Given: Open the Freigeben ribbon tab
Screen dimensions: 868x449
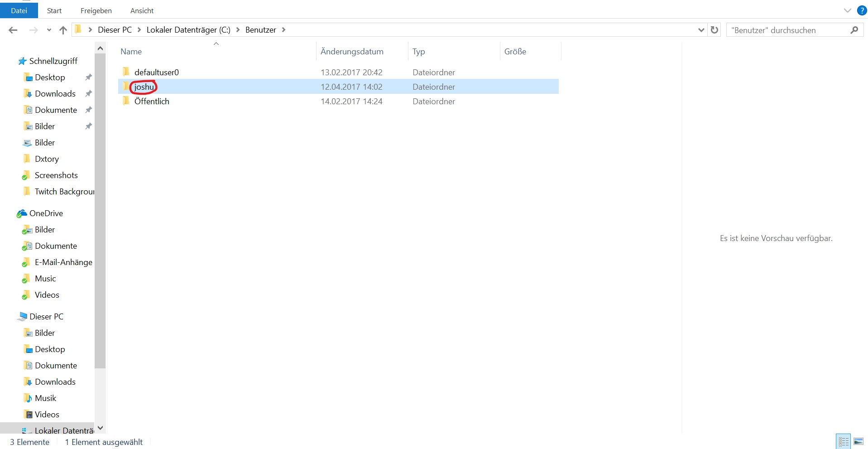Looking at the screenshot, I should click(x=96, y=10).
